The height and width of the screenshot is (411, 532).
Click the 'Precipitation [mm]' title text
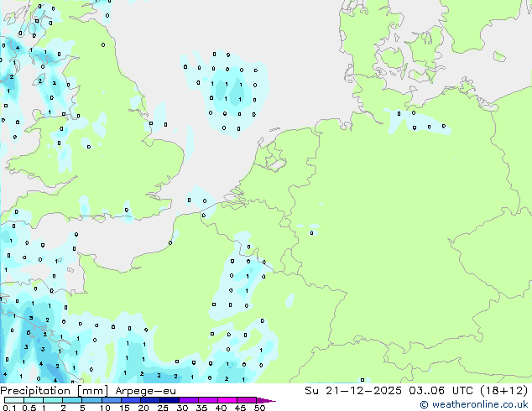pyautogui.click(x=55, y=391)
